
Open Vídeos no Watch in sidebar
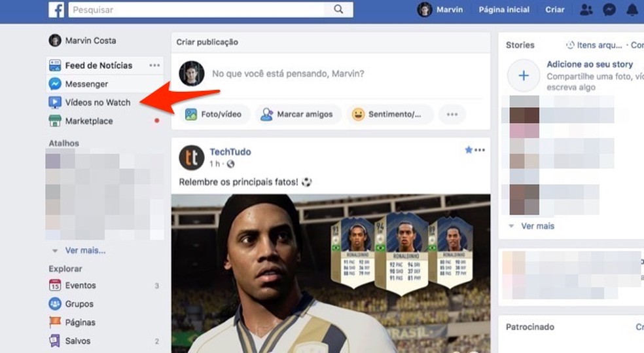tap(98, 102)
